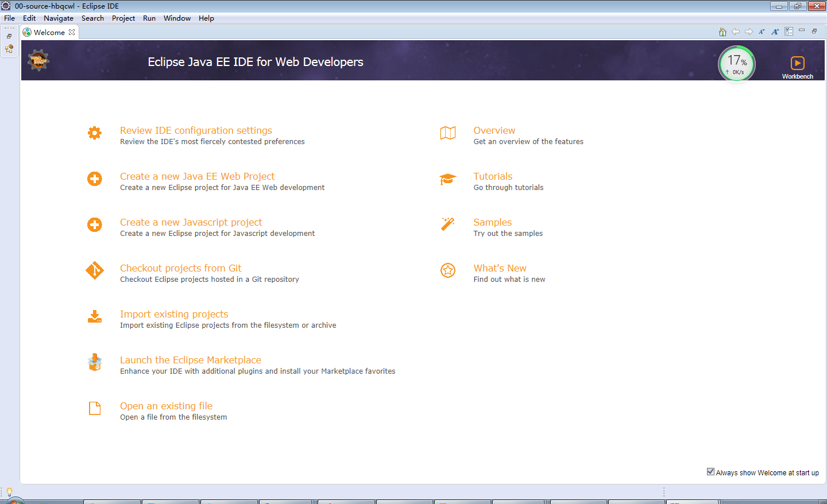Viewport: 827px width, 504px height.
Task: Click the Navigate Back arrow icon
Action: [x=736, y=32]
